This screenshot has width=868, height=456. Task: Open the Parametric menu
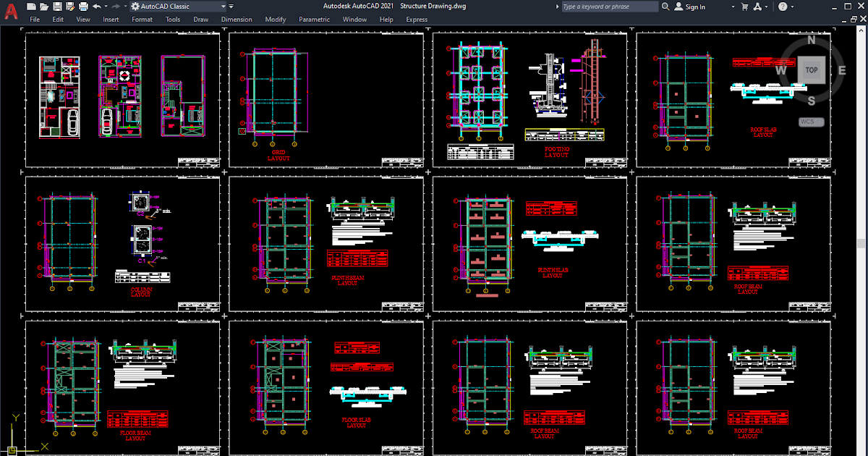tap(314, 20)
